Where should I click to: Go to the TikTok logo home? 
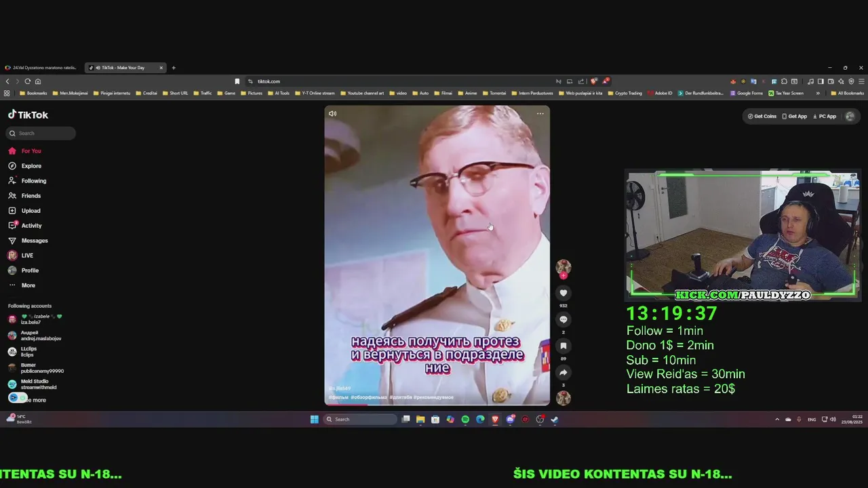pos(28,115)
